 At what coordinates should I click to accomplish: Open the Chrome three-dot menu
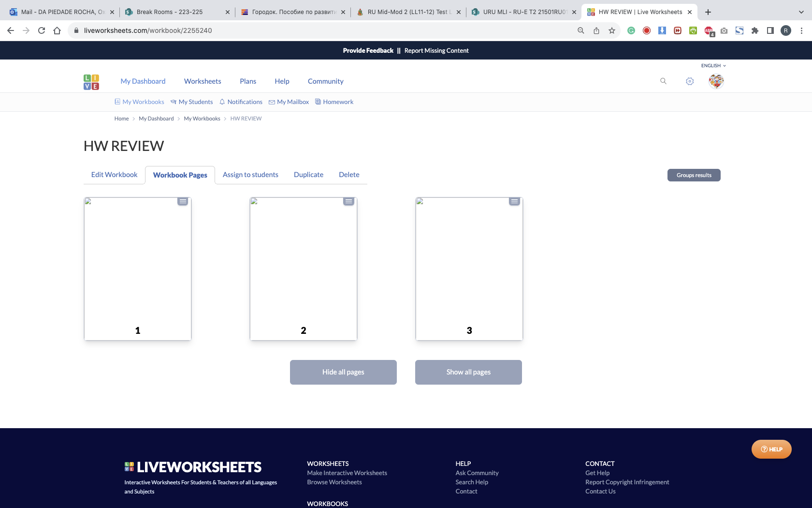(801, 30)
